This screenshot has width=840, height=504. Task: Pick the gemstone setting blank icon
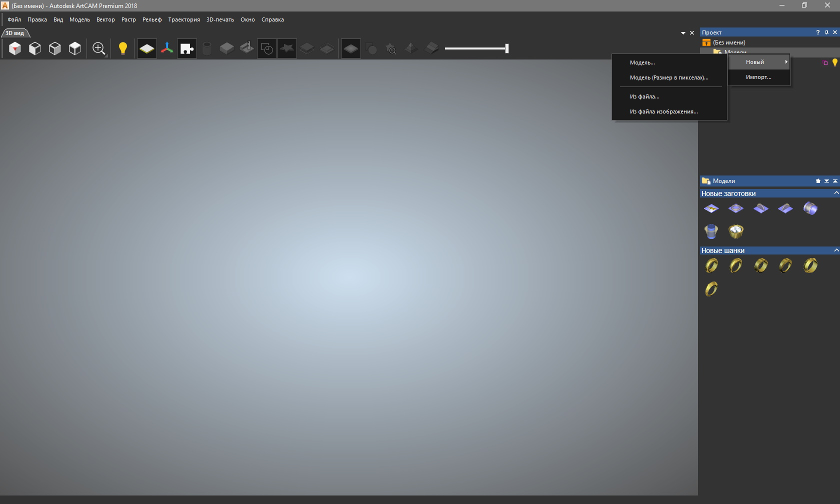tap(736, 231)
